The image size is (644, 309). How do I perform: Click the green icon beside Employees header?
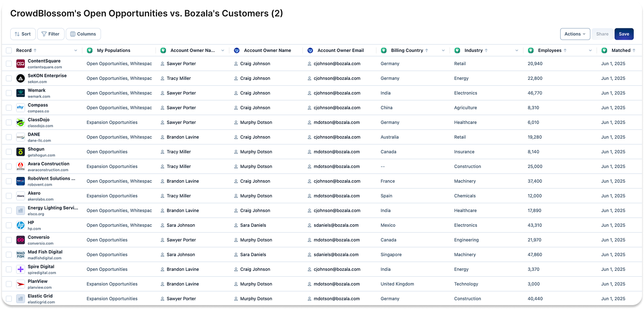(x=531, y=50)
